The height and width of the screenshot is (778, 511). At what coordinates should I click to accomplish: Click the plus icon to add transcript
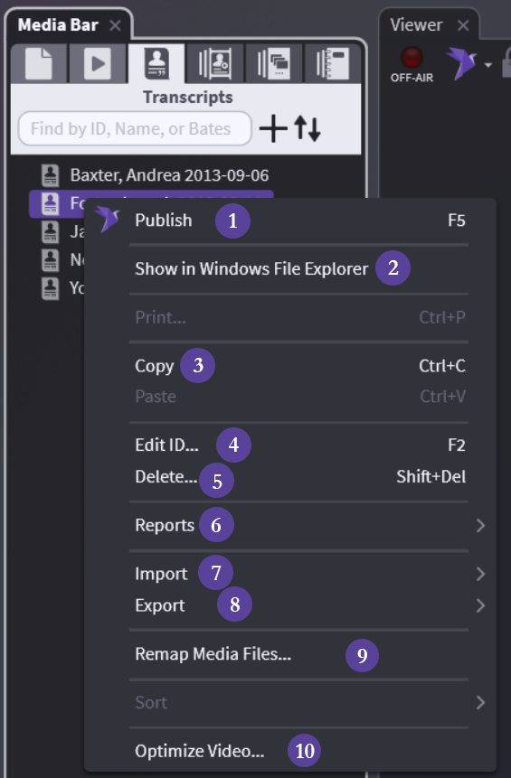coord(273,129)
